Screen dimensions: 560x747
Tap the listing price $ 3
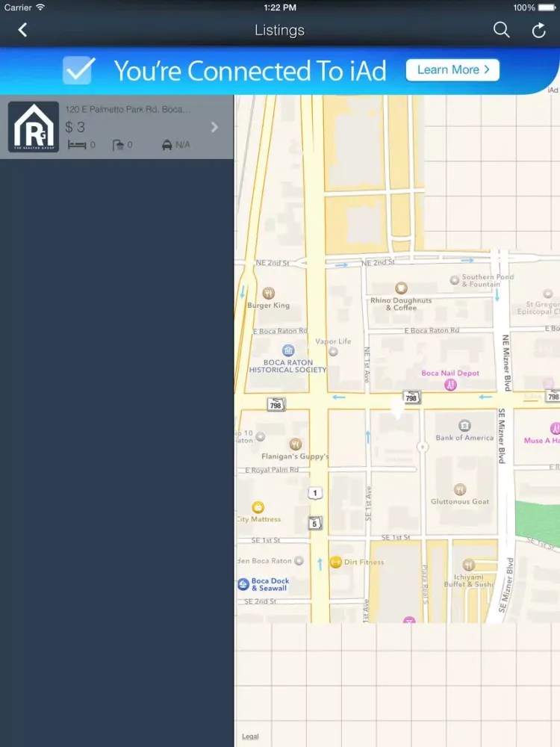(x=75, y=127)
